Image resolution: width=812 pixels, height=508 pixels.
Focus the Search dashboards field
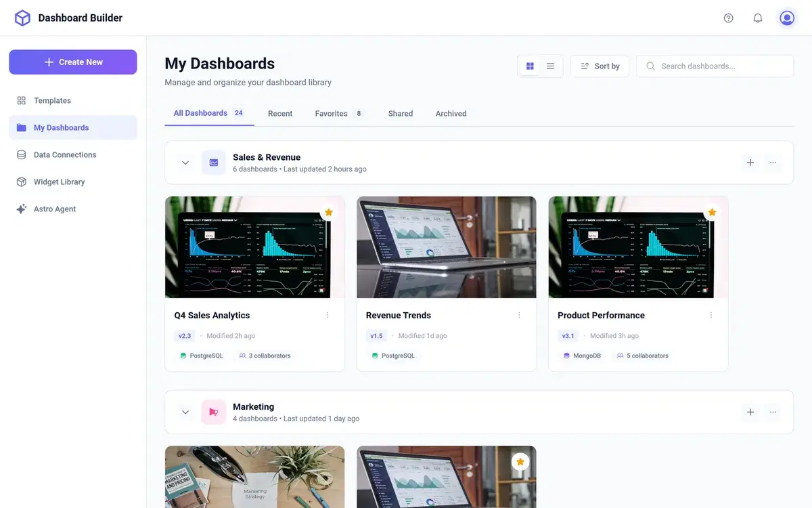coord(715,66)
